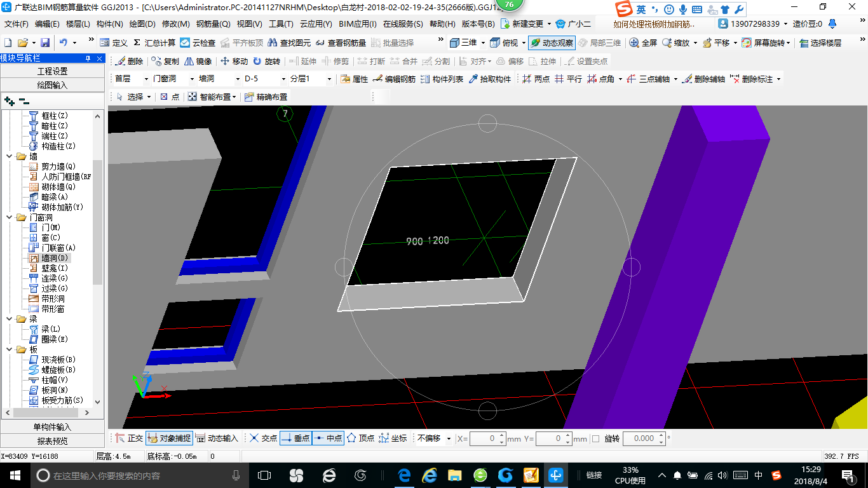
Task: Click the 绘图输入 drawing input button
Action: 52,85
